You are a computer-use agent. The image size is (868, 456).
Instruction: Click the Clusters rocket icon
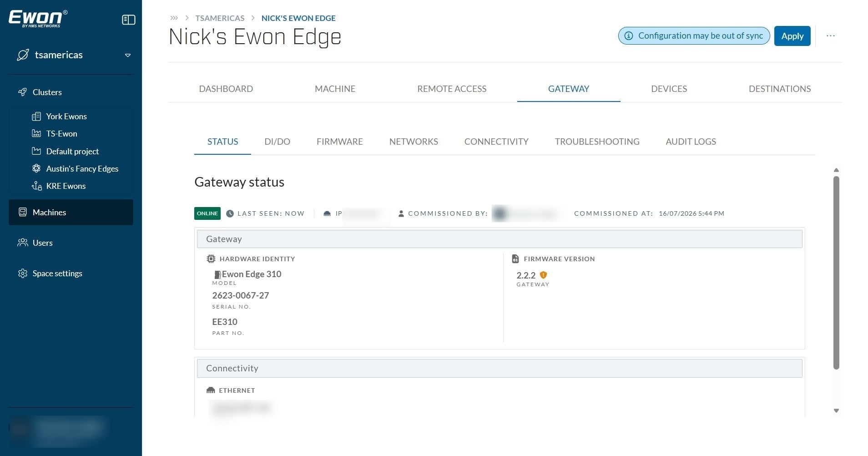pos(22,92)
